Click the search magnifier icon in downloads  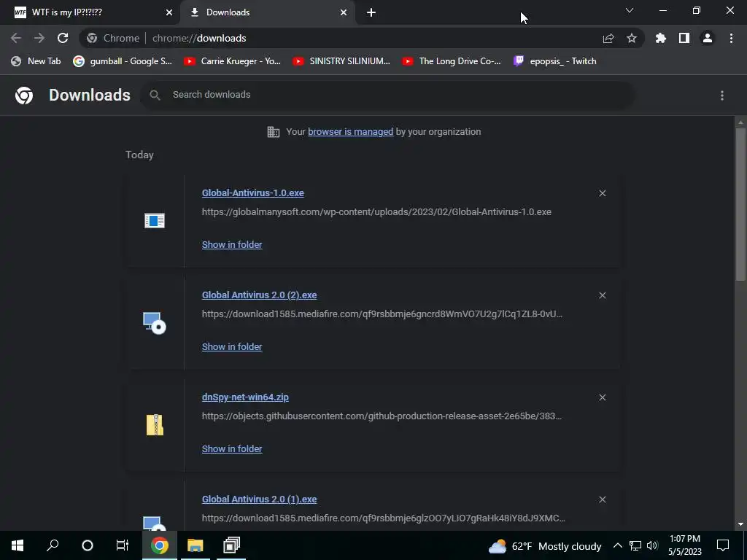point(155,96)
